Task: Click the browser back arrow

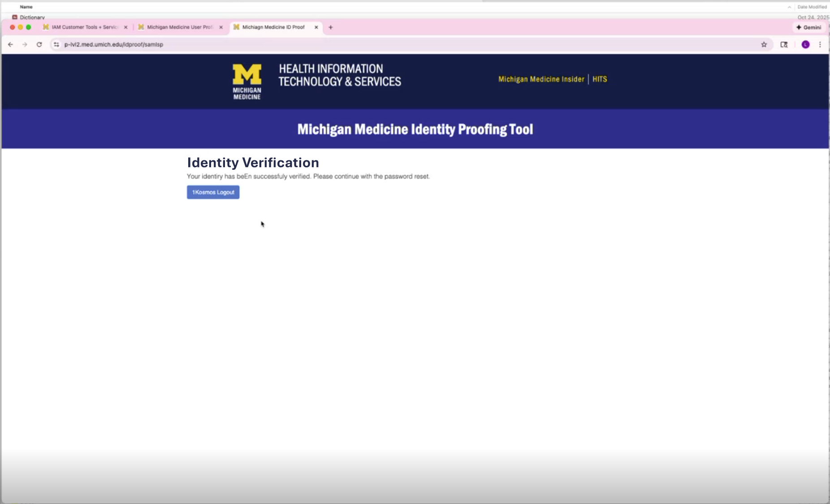Action: click(10, 44)
